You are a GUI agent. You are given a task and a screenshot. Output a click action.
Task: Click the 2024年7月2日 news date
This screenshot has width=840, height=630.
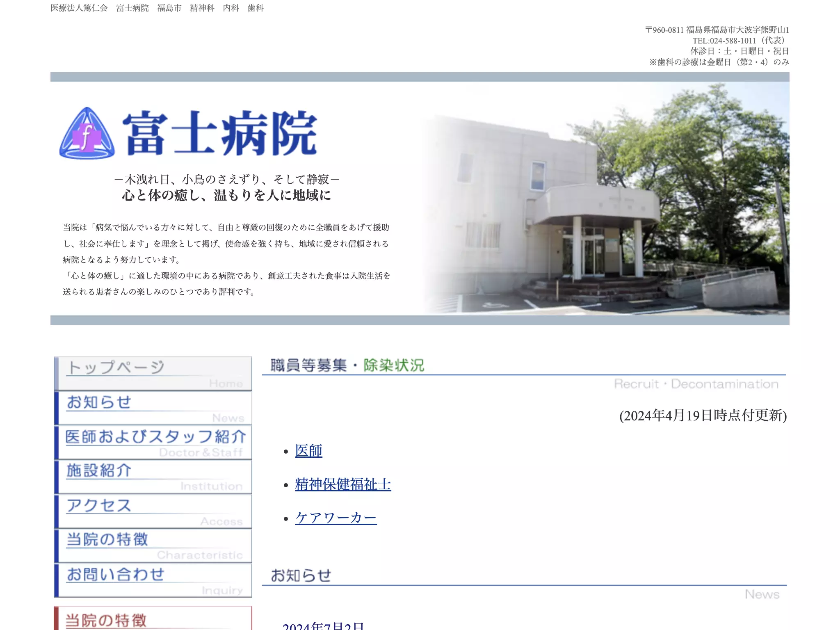click(x=323, y=626)
